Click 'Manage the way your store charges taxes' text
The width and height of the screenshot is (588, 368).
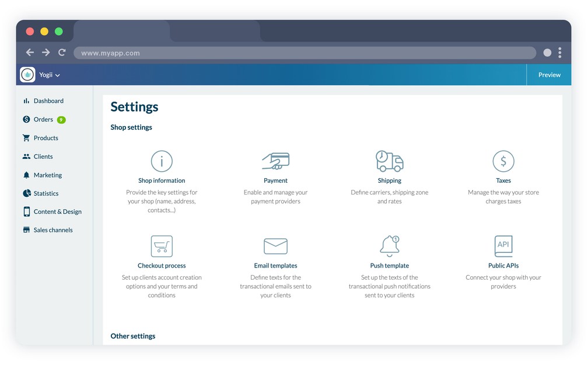(503, 197)
